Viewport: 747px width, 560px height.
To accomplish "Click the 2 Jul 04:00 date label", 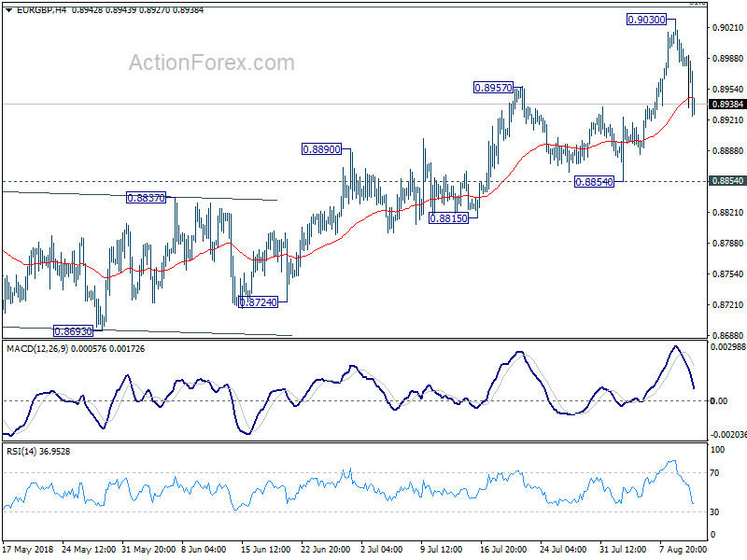I will point(382,550).
